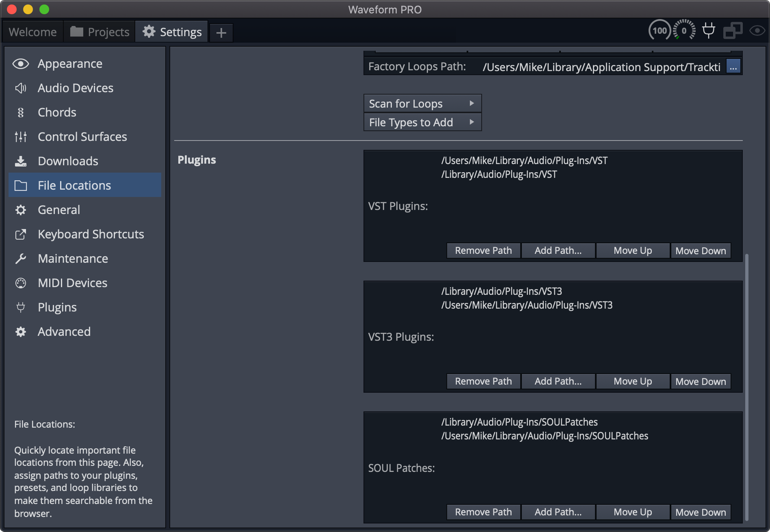Screen dimensions: 770x532
Task: Open Control Surfaces settings page
Action: tap(85, 137)
